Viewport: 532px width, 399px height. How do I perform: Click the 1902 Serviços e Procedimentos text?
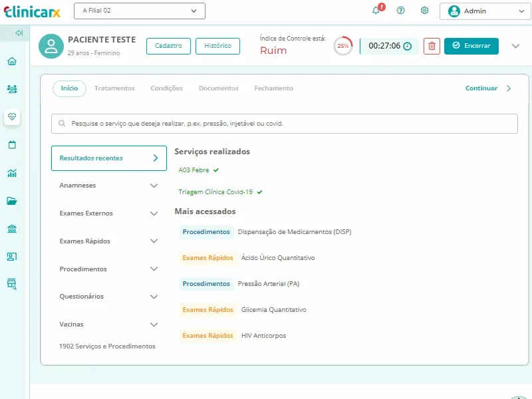(107, 346)
